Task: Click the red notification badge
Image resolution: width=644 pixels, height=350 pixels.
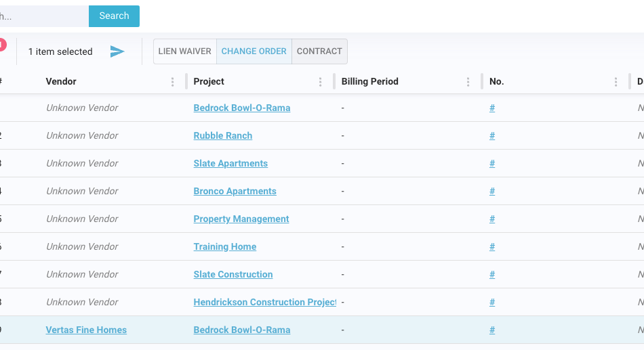Action: [2, 45]
